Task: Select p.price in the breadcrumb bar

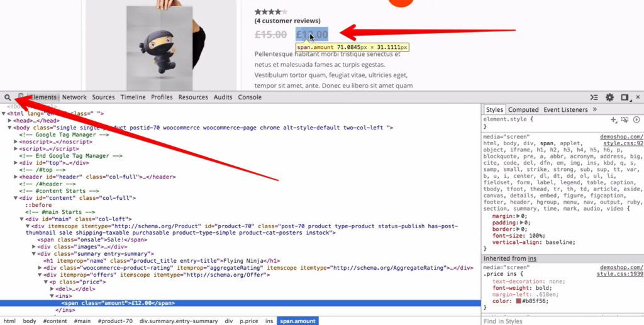Action: tap(249, 321)
